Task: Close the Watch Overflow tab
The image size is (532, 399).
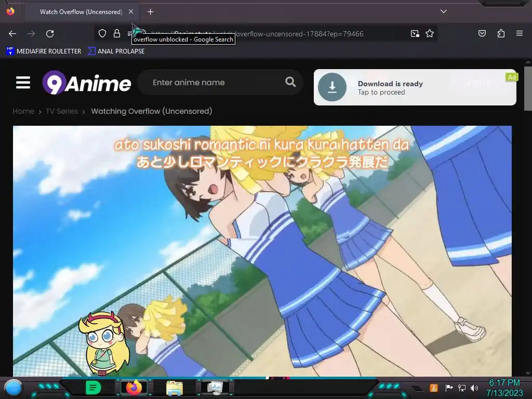Action: coord(131,11)
